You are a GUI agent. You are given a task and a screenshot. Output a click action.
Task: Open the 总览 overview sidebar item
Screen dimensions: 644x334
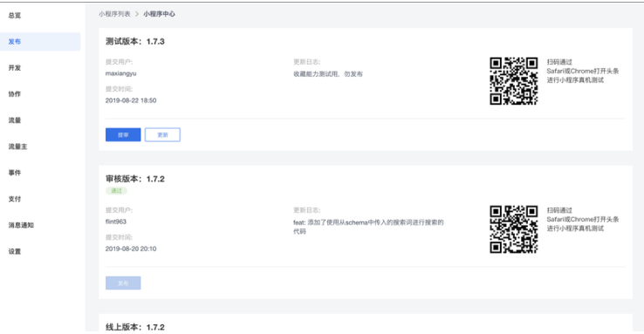[x=15, y=16]
